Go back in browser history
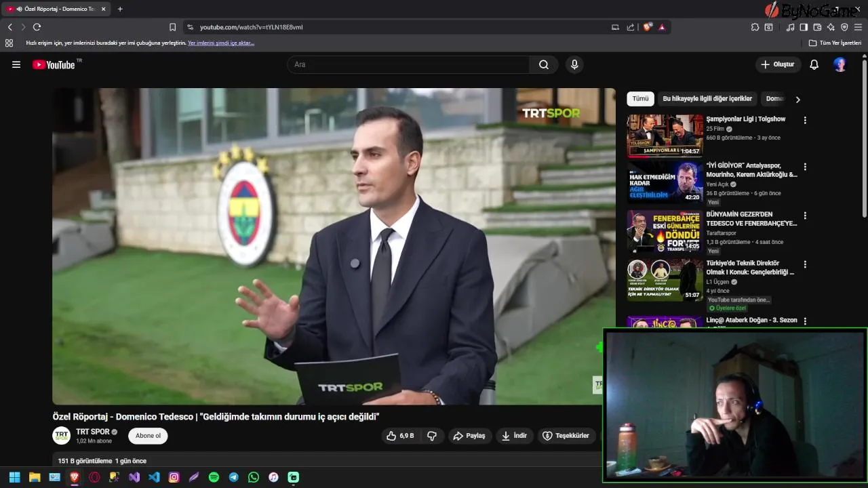Image resolution: width=868 pixels, height=488 pixels. click(9, 27)
